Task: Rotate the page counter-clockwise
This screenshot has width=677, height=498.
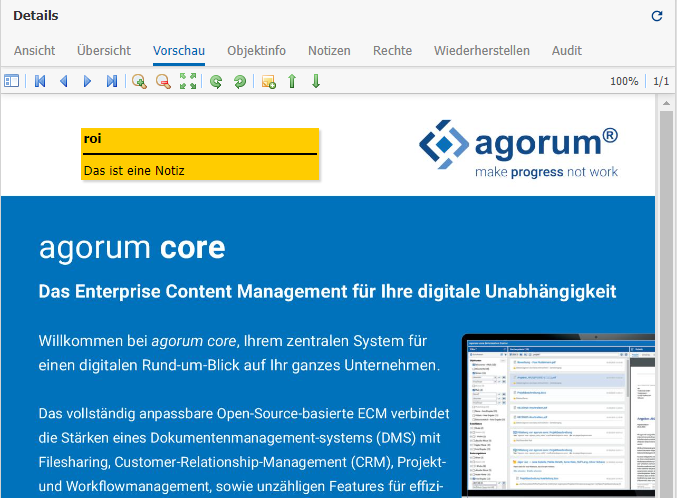Action: point(216,81)
